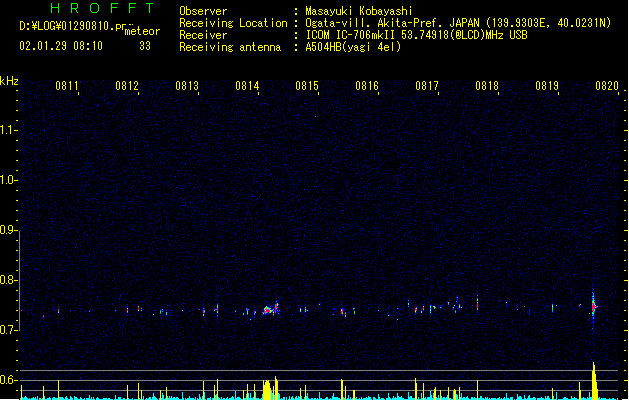Click the tallest yellow intensity peak near 0820
This screenshot has height=400, width=629.
[x=594, y=380]
